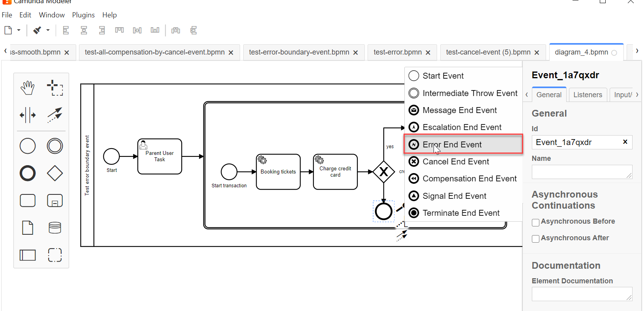Viewport: 644px width, 311px height.
Task: Activate the create/remove space tool
Action: [x=28, y=115]
